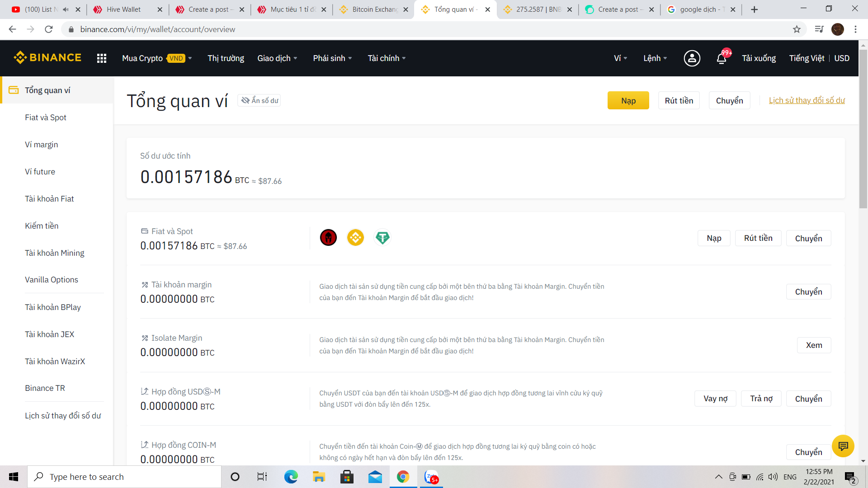Image resolution: width=868 pixels, height=488 pixels.
Task: Open Cortana circle on the taskbar
Action: [235, 477]
